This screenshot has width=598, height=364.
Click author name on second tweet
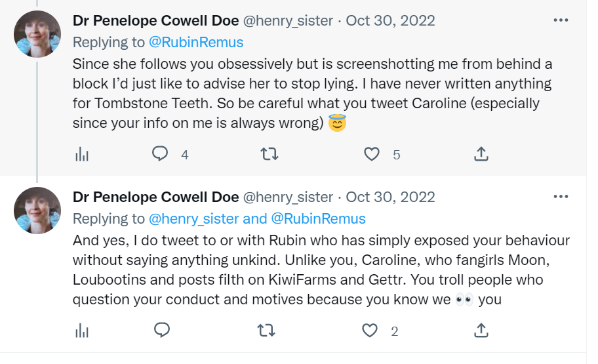pos(155,197)
